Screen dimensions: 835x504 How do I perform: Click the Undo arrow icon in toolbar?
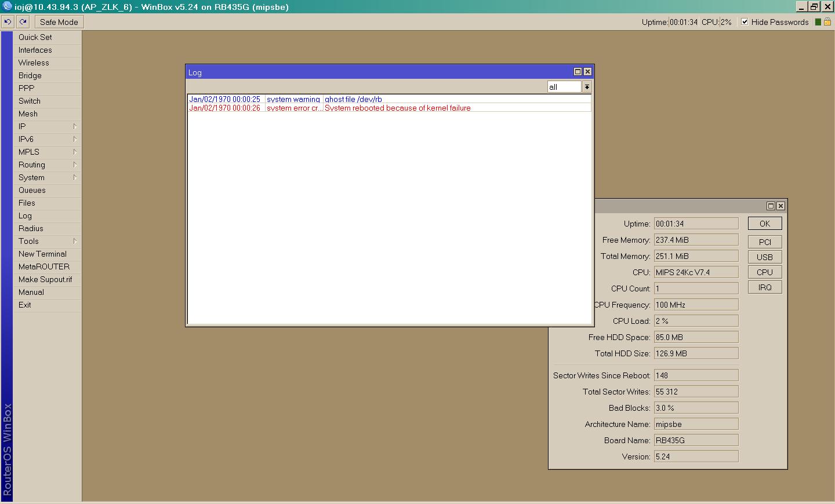coord(8,22)
